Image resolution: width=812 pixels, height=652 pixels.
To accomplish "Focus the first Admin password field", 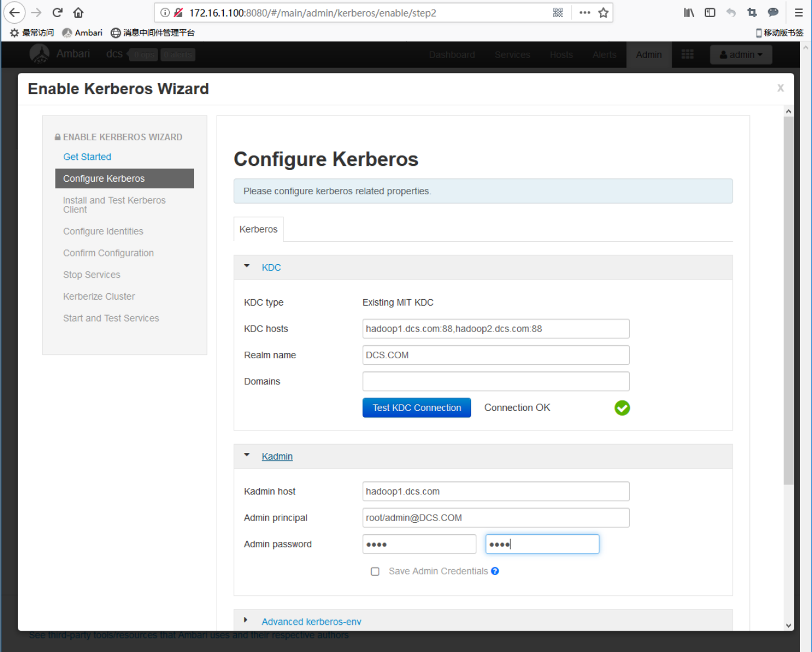I will [419, 544].
